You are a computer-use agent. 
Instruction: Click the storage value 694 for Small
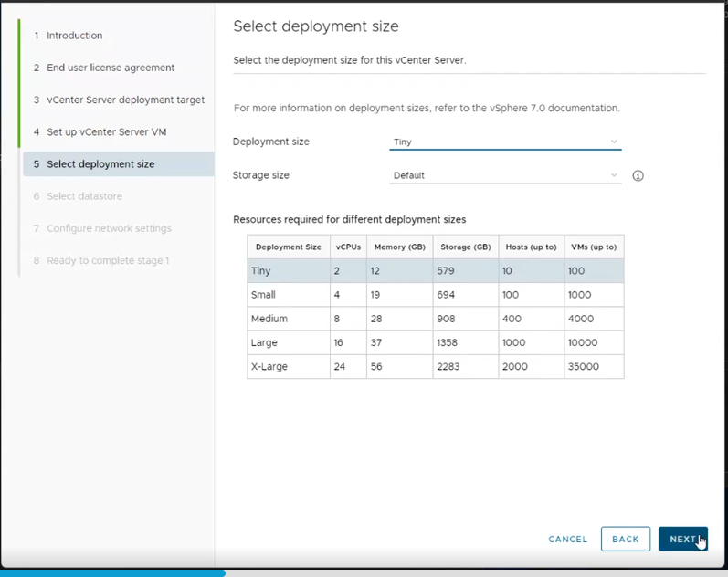pos(446,295)
